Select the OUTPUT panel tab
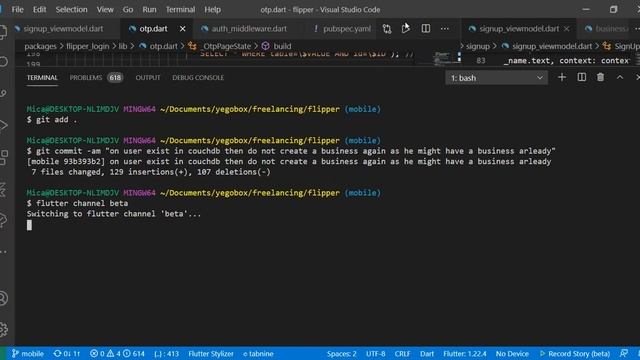This screenshot has width=640, height=360. [148, 78]
